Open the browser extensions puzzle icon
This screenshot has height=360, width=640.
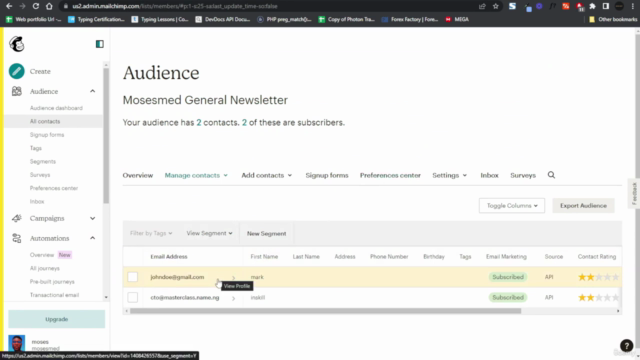click(593, 6)
